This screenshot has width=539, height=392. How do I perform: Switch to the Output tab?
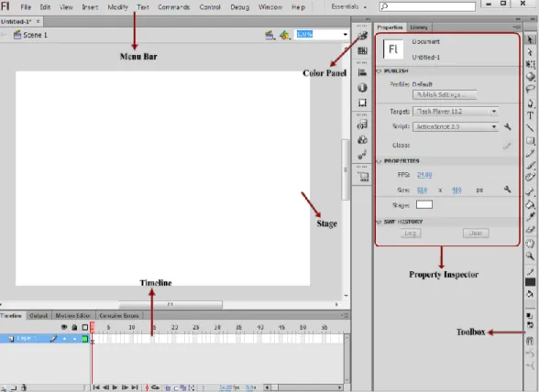[38, 315]
